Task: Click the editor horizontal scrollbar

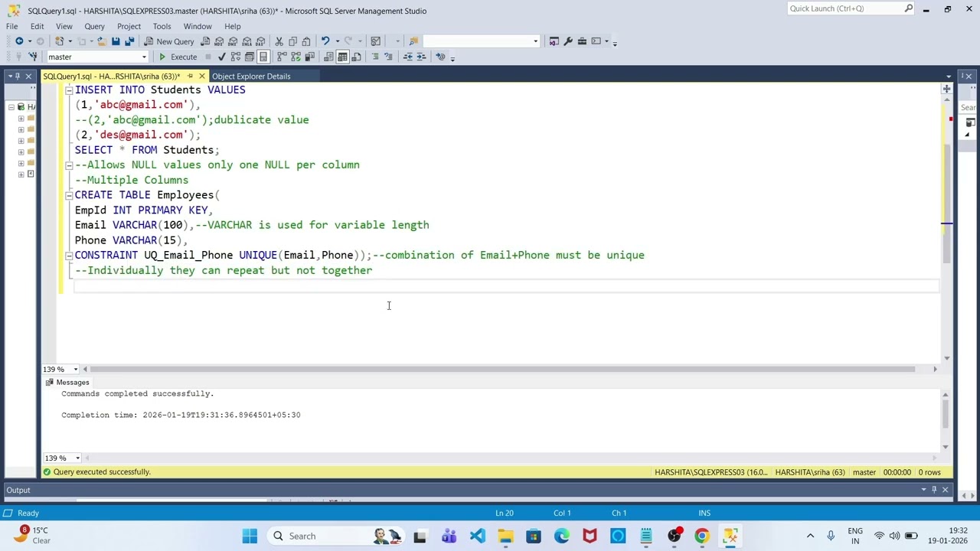Action: [501, 370]
